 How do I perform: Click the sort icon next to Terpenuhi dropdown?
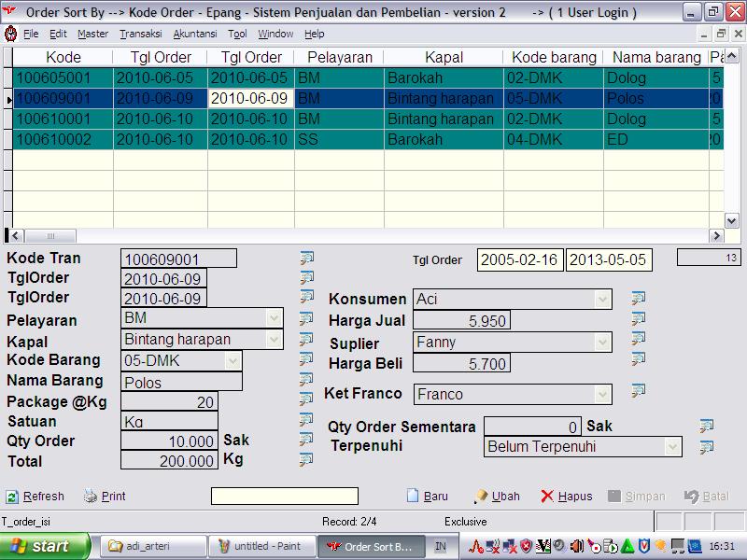(707, 447)
